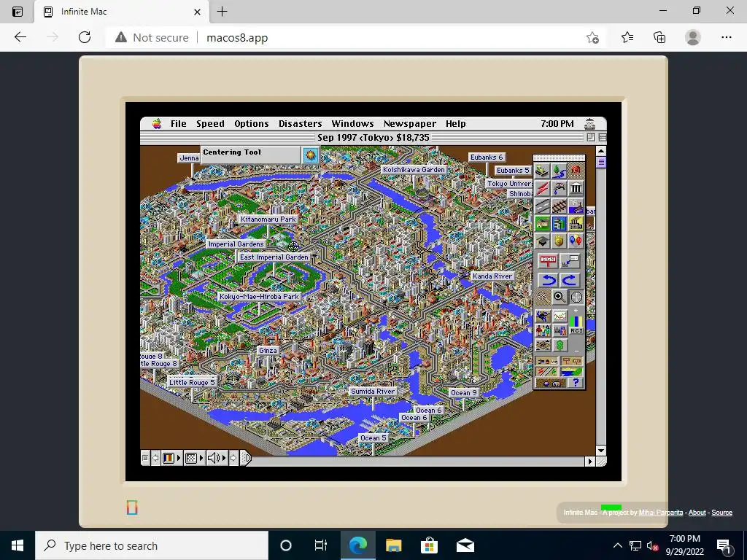Click the city window zoom box

pos(591,137)
